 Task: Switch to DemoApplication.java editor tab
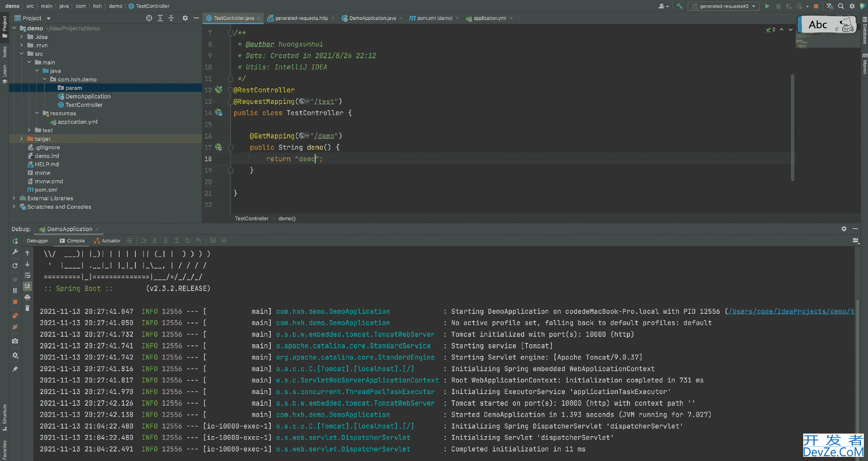tap(372, 18)
